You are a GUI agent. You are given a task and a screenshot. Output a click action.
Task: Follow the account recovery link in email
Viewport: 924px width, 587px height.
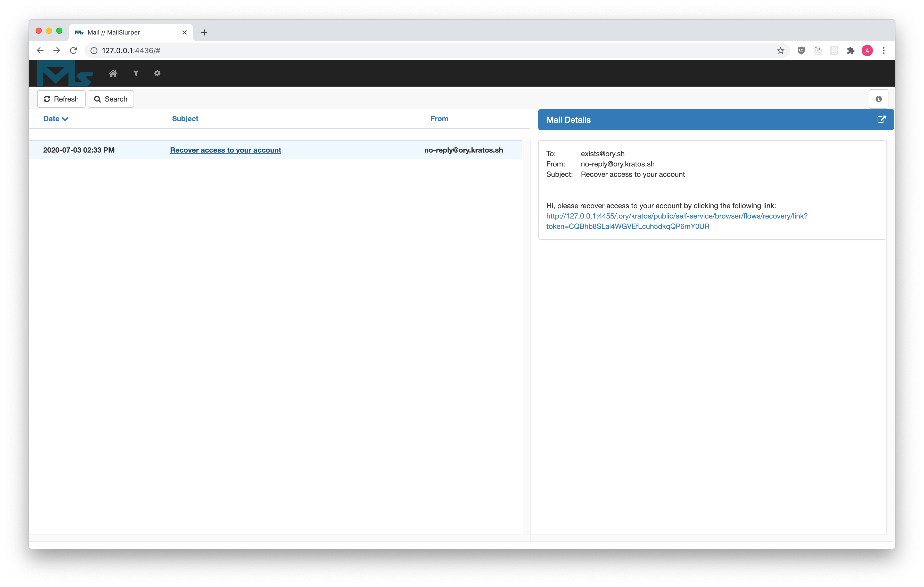point(677,221)
